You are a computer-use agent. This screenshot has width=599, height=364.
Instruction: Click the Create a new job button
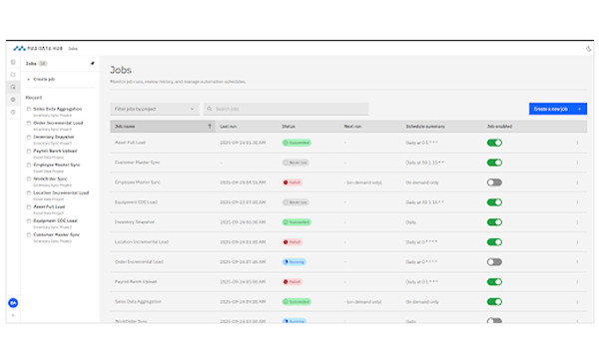pyautogui.click(x=558, y=109)
